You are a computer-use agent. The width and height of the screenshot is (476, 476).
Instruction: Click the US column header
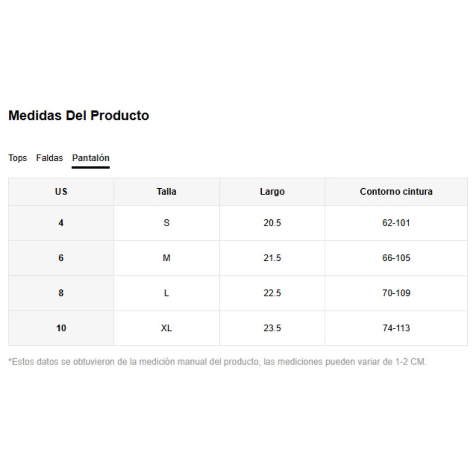[61, 192]
